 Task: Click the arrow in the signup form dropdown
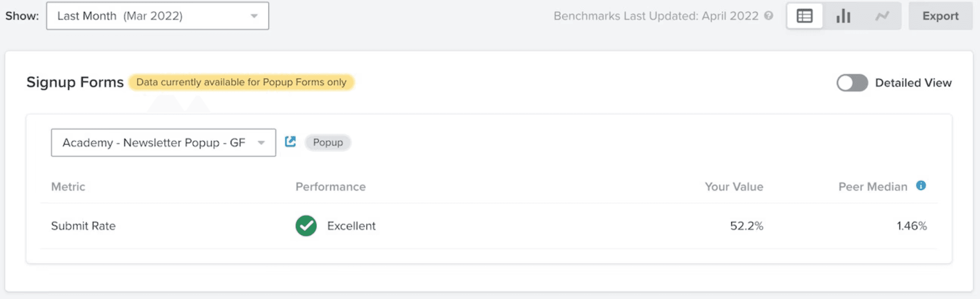261,143
